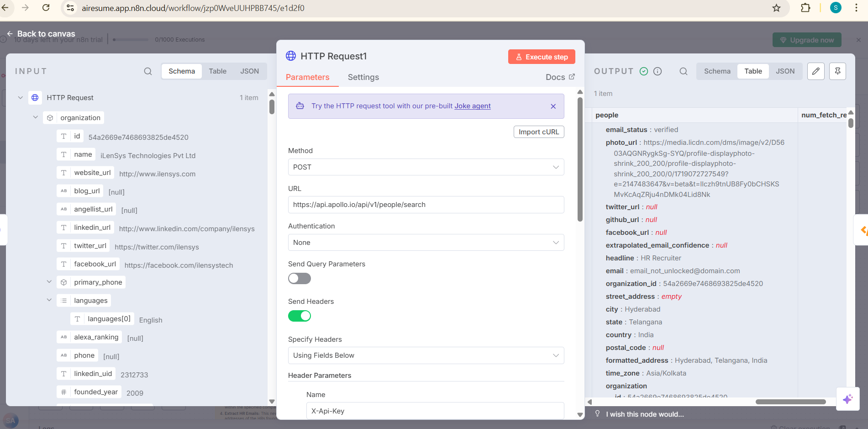Open the browser extensions menu

click(x=805, y=8)
